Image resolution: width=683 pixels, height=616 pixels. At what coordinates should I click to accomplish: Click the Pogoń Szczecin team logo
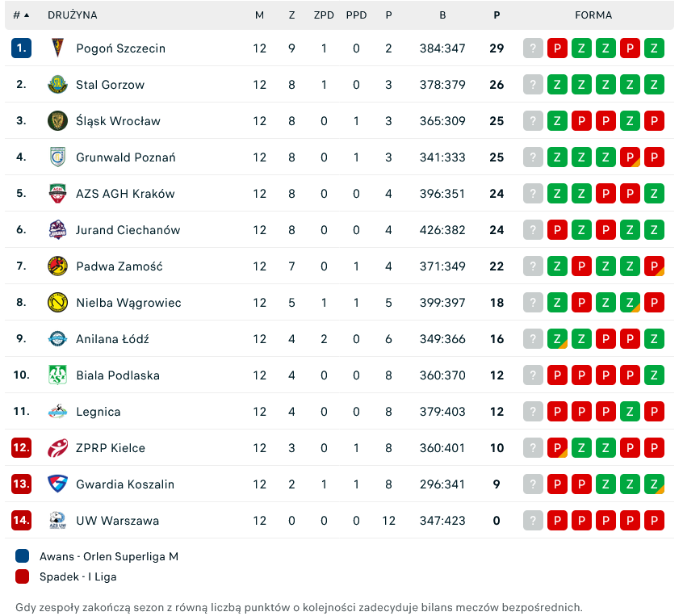coord(57,48)
